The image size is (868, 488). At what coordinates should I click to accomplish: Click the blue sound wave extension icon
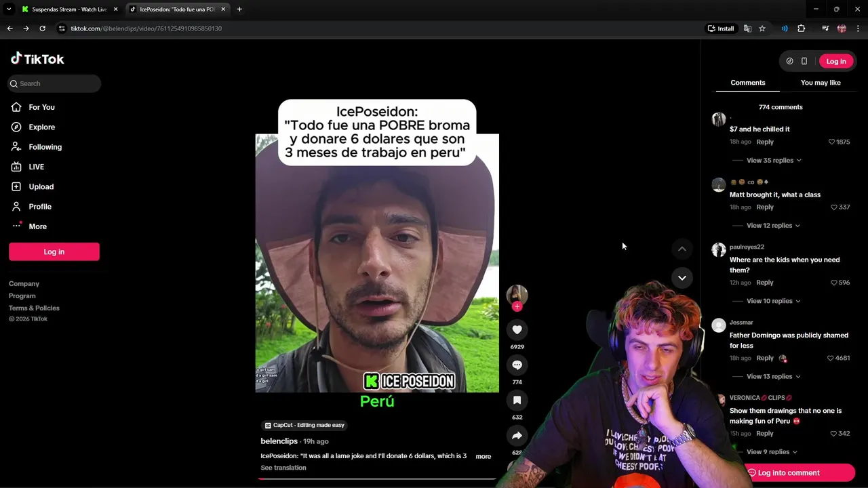(x=785, y=28)
